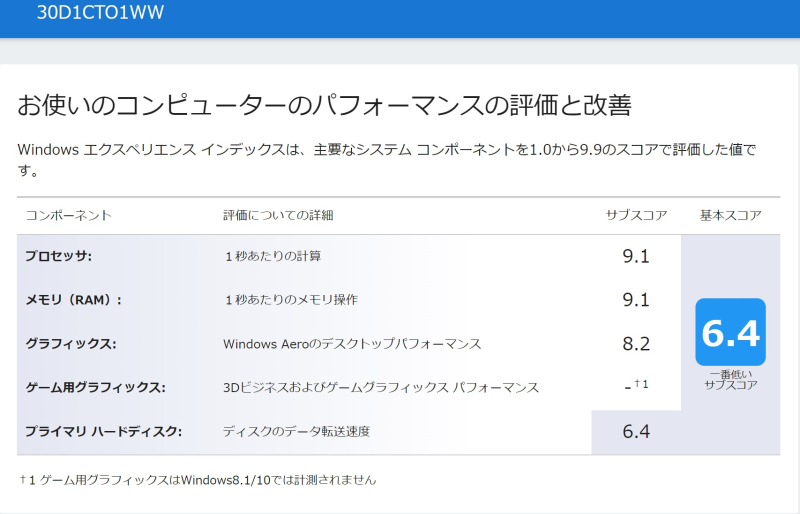Image resolution: width=800 pixels, height=514 pixels.
Task: Click the 一番低いサブスコア caption
Action: (x=730, y=380)
